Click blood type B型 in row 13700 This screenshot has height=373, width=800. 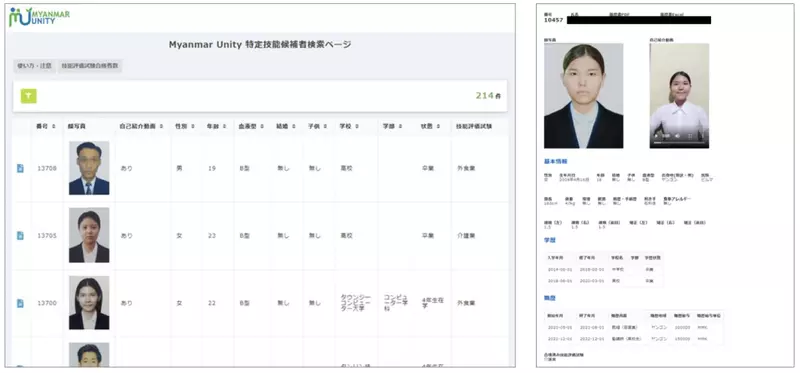click(246, 303)
